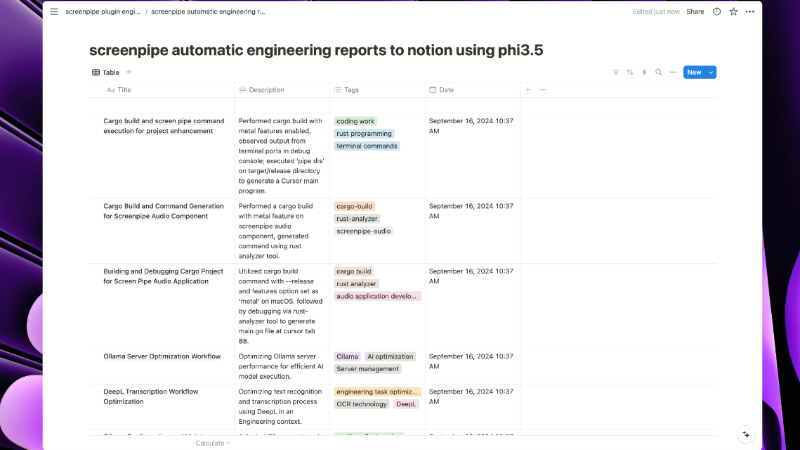Click the 'engineering task optimiz...' tag

click(377, 392)
